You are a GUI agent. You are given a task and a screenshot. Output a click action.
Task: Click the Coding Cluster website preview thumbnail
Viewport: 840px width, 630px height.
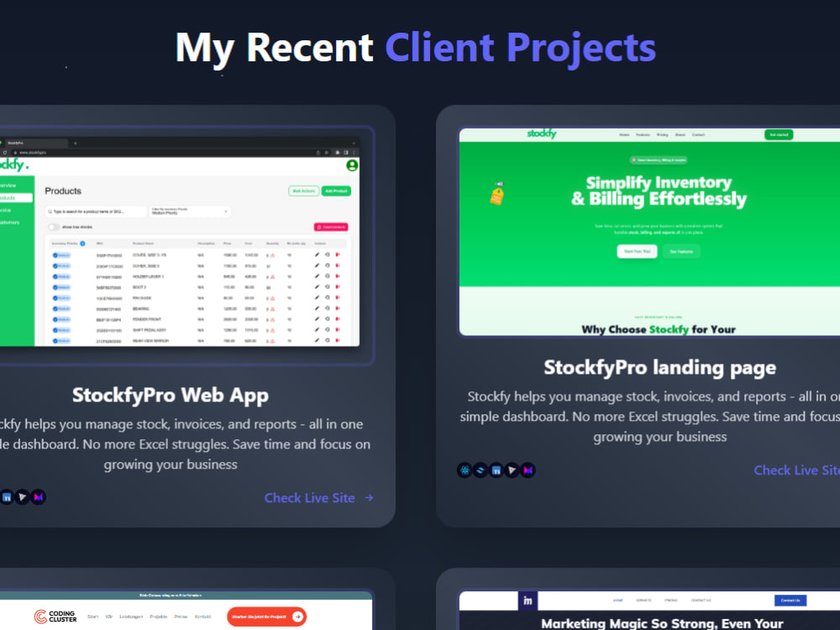[x=186, y=611]
